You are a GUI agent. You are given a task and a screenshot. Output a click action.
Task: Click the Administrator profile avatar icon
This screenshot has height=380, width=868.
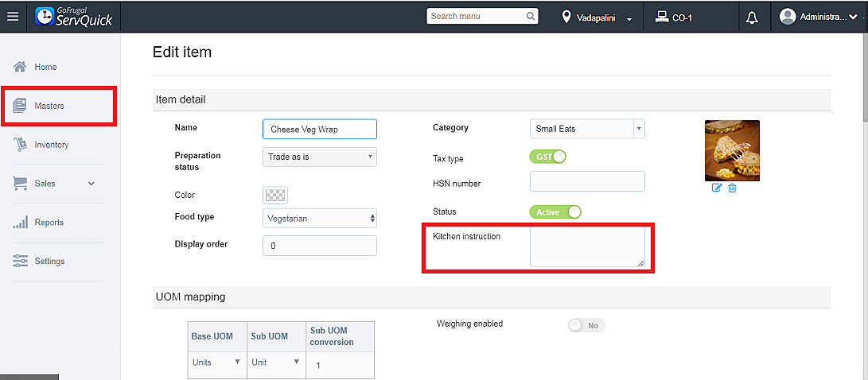point(788,17)
